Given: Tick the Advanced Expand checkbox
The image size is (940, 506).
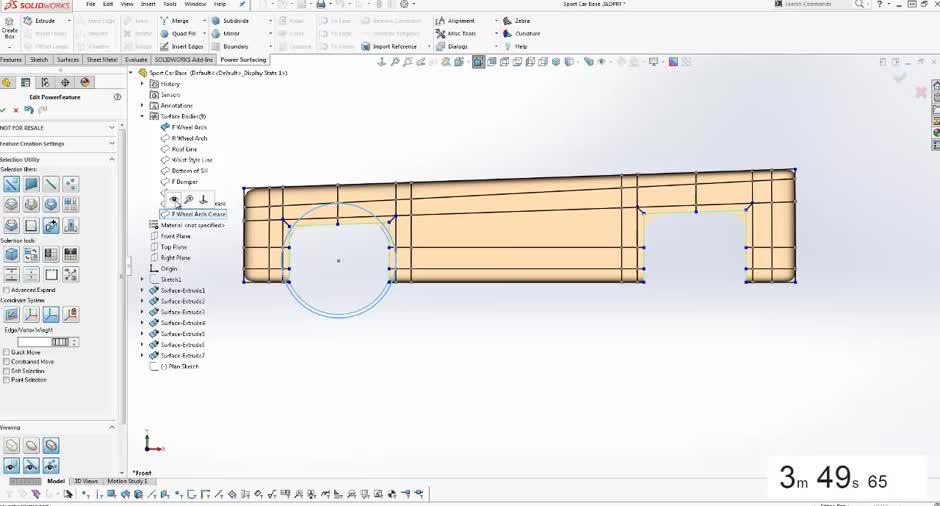Looking at the screenshot, I should 7,290.
